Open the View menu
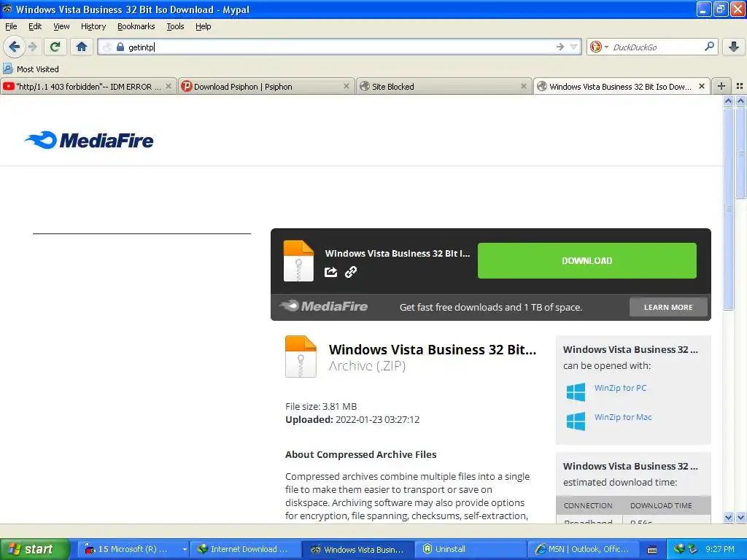 coord(61,26)
